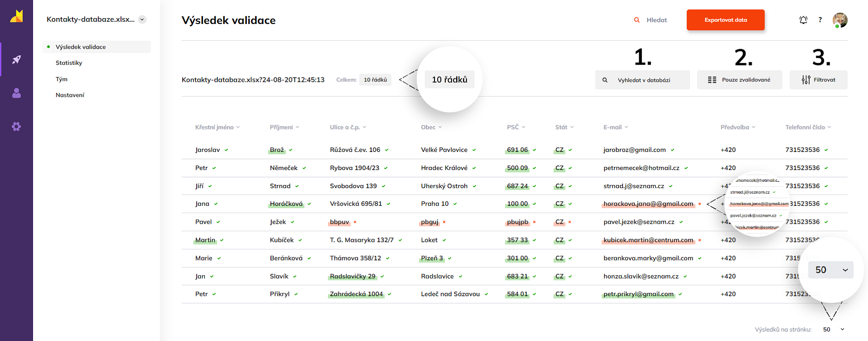Click the notification bell icon
The image size is (868, 341).
tap(803, 20)
